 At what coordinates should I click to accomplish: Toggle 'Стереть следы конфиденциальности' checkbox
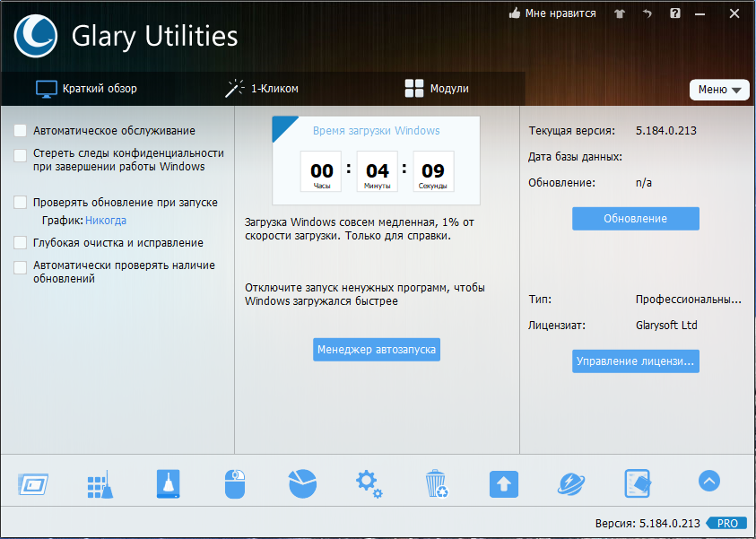coord(21,155)
